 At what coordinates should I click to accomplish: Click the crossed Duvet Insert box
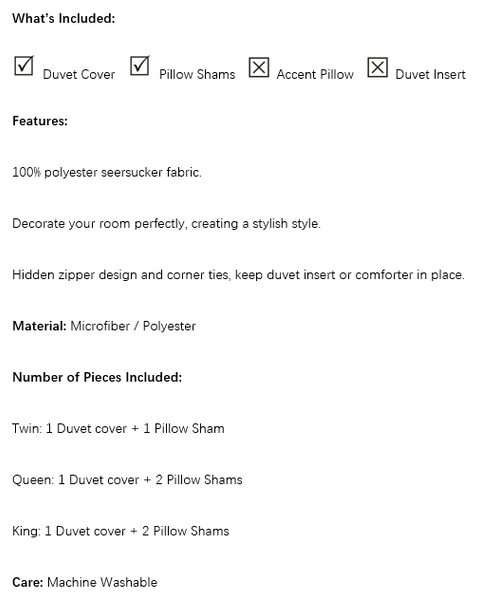(378, 68)
